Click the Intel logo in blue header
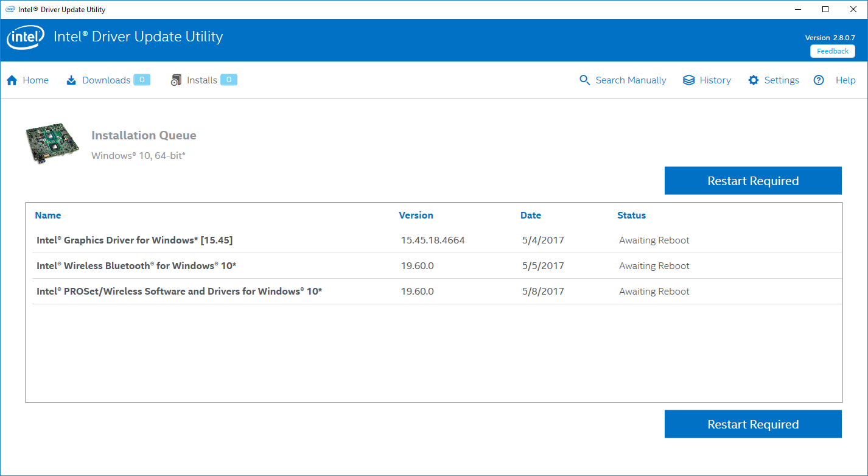Viewport: 868px width, 476px height. click(26, 38)
